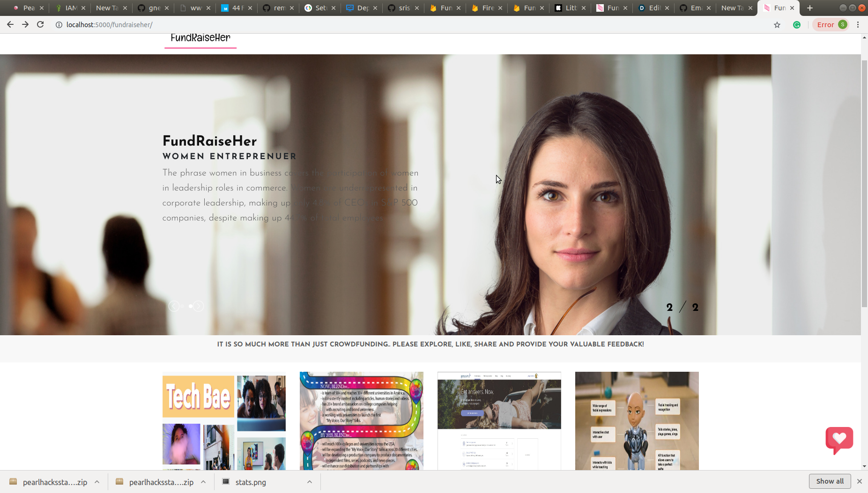Click the pink heart chat widget
The image size is (868, 493).
pos(839,440)
